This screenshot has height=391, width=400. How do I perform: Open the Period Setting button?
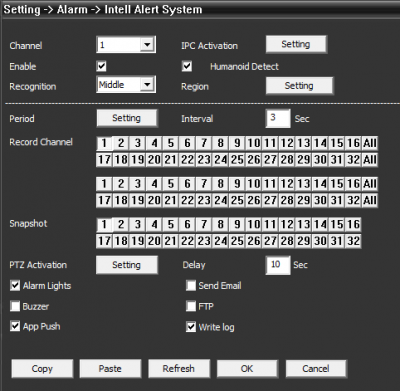click(127, 118)
